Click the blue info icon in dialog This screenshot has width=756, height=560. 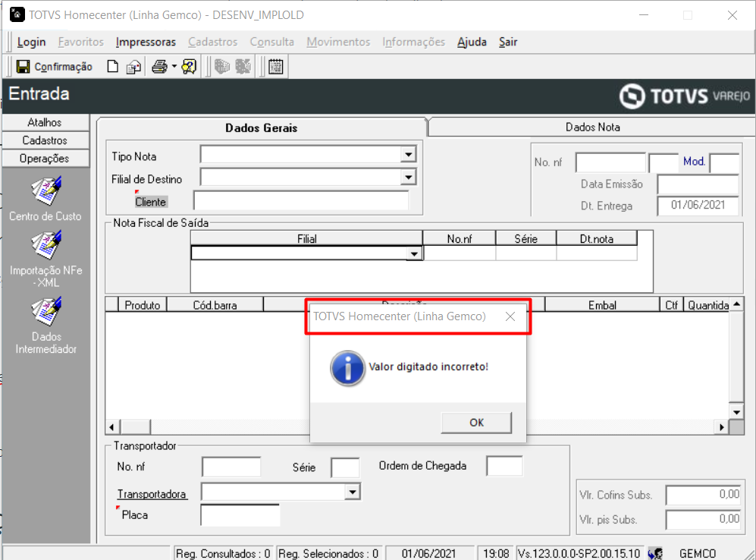pyautogui.click(x=347, y=368)
